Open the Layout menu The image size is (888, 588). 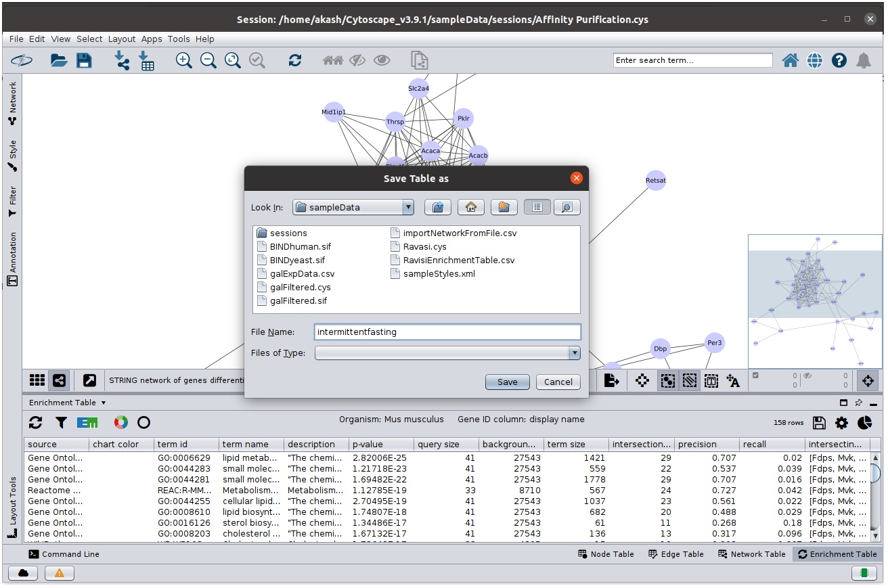coord(122,39)
